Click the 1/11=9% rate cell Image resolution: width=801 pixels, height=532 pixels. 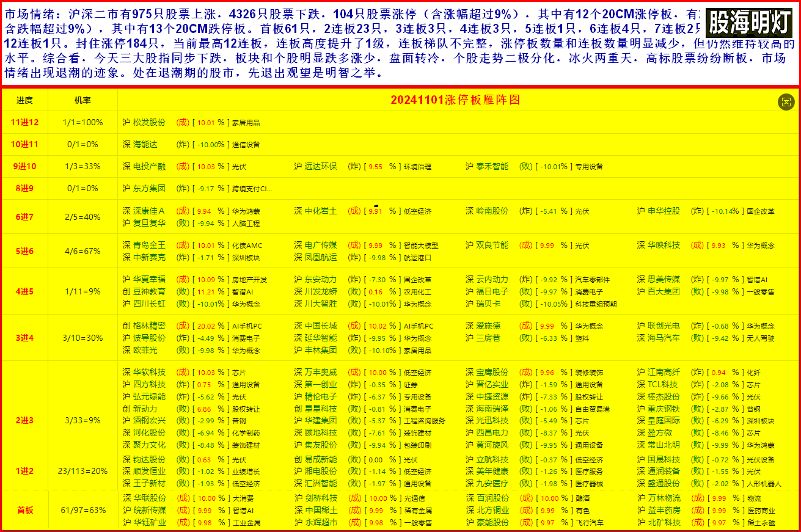(x=82, y=291)
